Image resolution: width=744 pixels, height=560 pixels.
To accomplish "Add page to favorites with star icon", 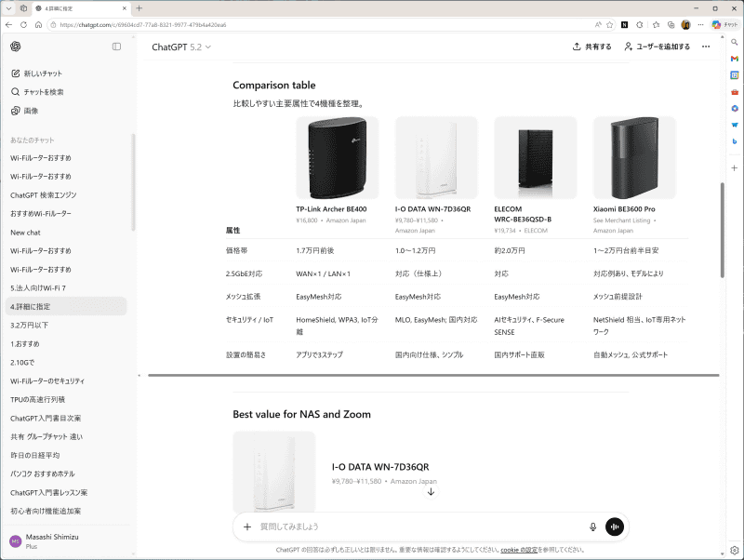I will pyautogui.click(x=610, y=25).
